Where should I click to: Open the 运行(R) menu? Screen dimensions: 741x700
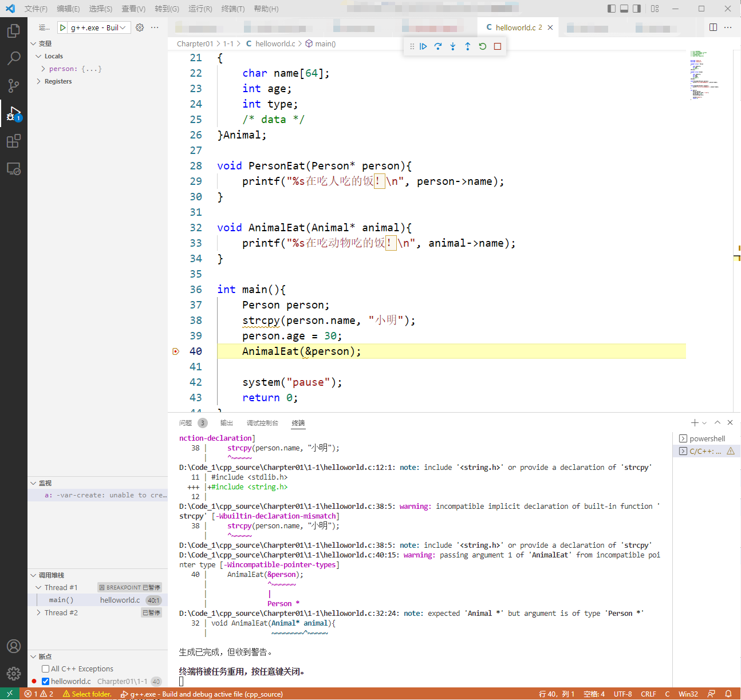tap(200, 9)
